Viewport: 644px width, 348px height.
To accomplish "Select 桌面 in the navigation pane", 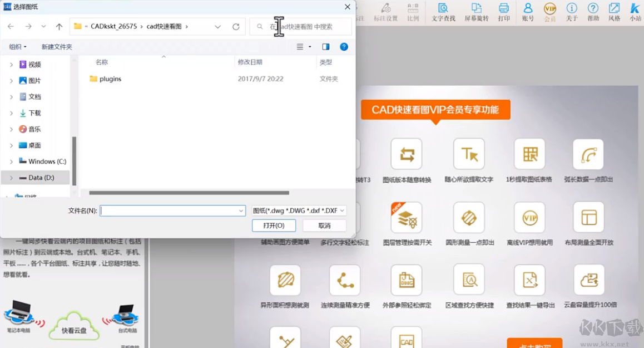I will pos(34,145).
